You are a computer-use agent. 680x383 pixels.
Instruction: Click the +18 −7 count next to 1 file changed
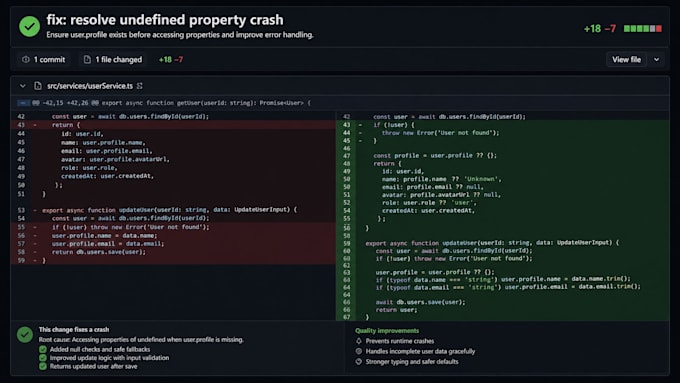tap(171, 59)
